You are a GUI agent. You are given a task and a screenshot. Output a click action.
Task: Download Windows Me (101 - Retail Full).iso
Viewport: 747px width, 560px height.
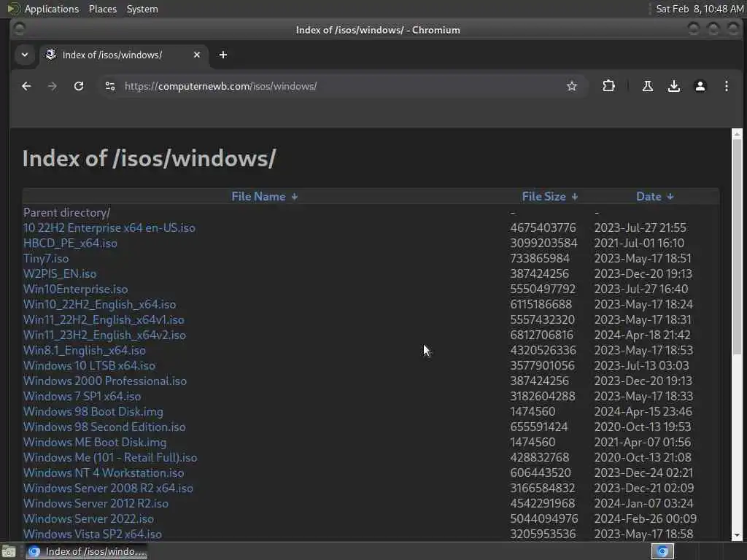coord(110,457)
